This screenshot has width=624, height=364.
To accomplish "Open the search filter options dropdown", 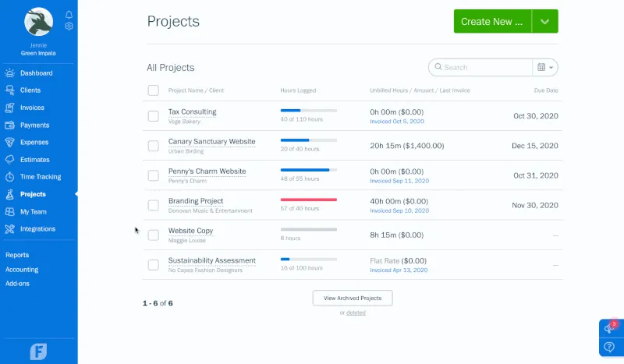I will (x=545, y=68).
